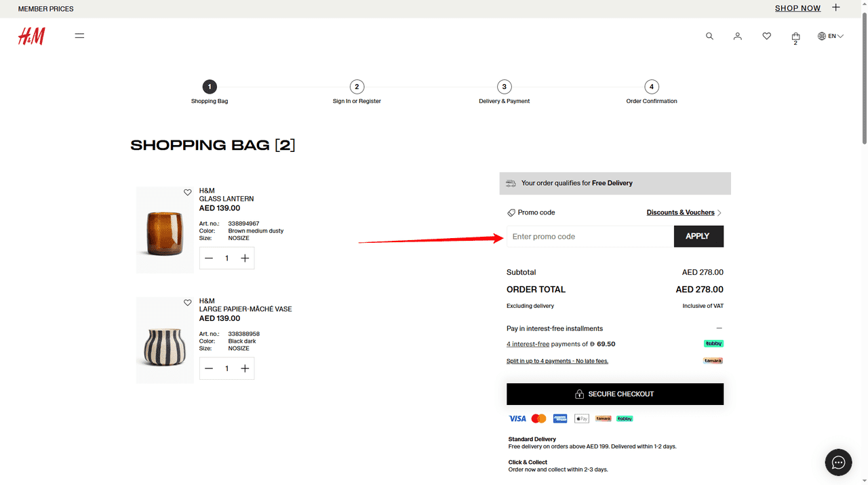Open the 4 interest-free payments link
868x485 pixels.
(528, 344)
